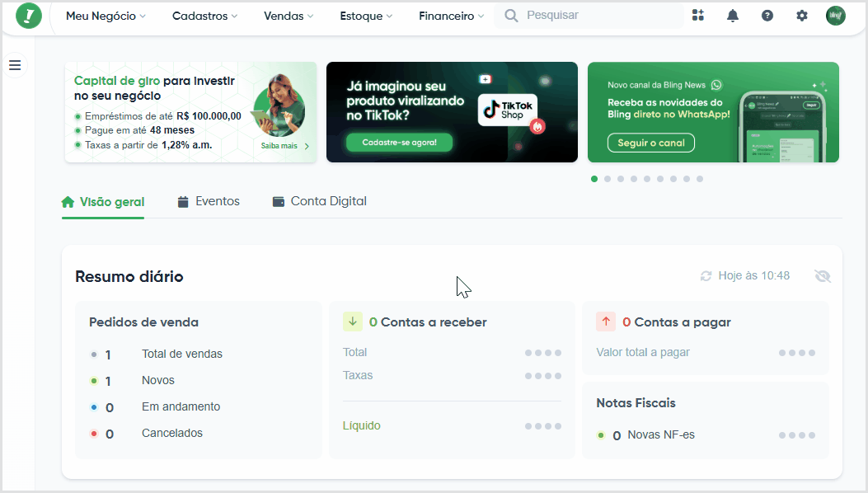868x493 pixels.
Task: Click the Valor total a pagar label
Action: point(643,352)
